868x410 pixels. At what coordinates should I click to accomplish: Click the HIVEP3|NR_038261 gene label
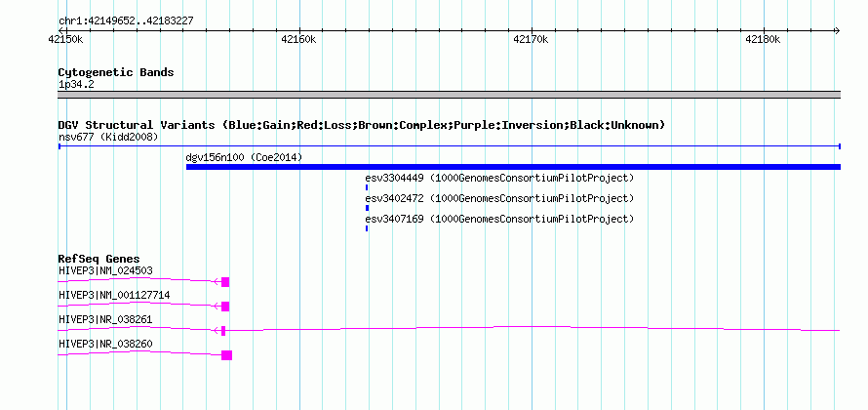point(105,319)
